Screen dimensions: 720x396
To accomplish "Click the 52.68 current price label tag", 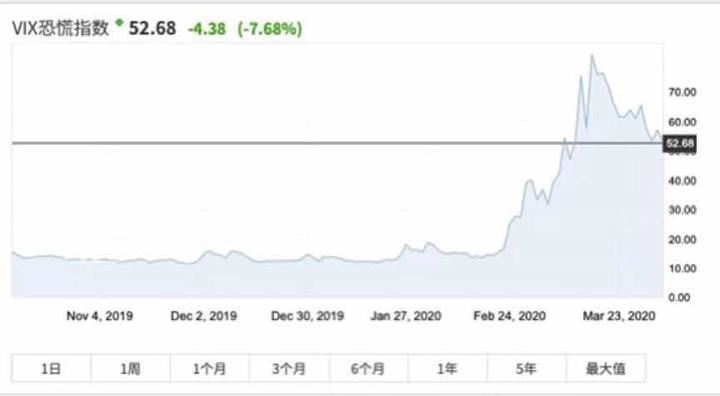I will [x=680, y=143].
